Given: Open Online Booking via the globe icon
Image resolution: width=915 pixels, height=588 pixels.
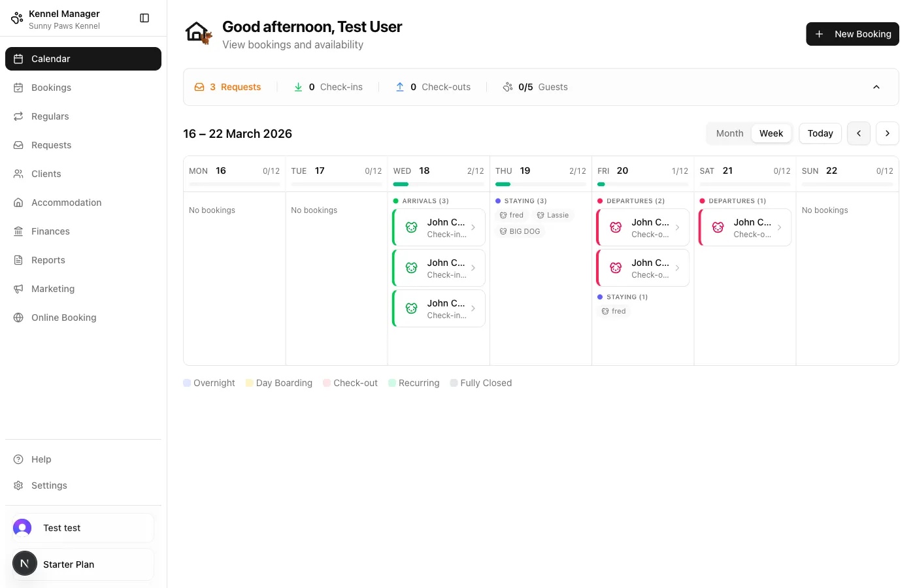Looking at the screenshot, I should coord(18,318).
